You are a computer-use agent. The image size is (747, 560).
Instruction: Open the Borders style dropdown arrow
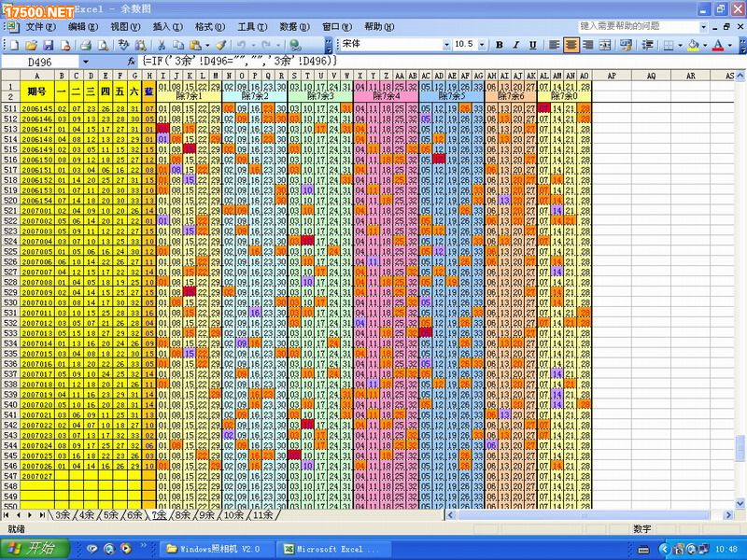pos(681,45)
